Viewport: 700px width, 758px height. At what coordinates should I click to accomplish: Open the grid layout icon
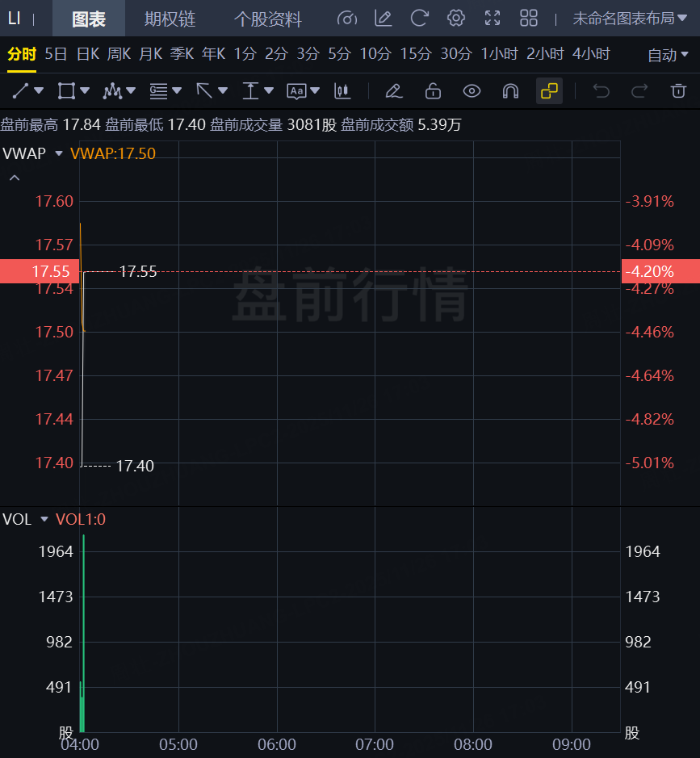[528, 19]
